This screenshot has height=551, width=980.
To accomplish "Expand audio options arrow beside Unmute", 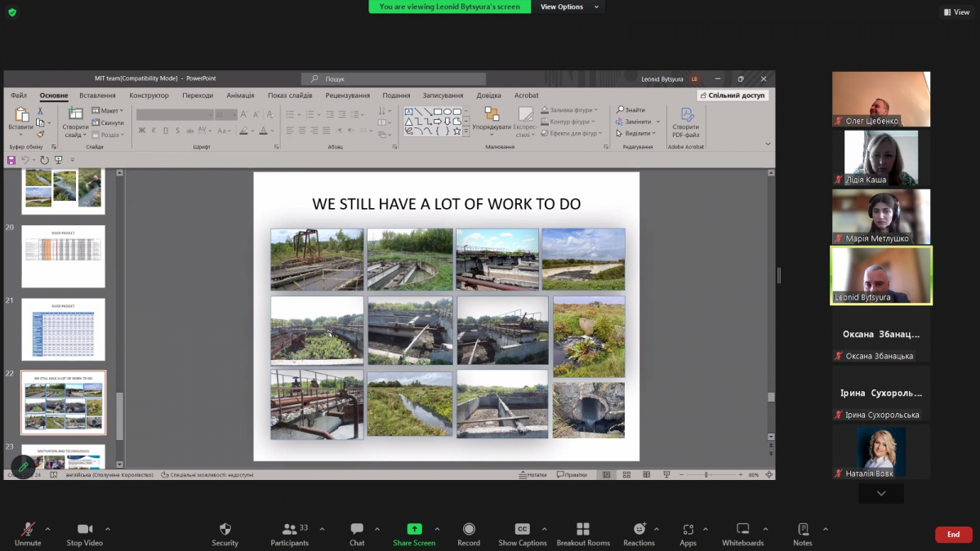I will (x=47, y=528).
